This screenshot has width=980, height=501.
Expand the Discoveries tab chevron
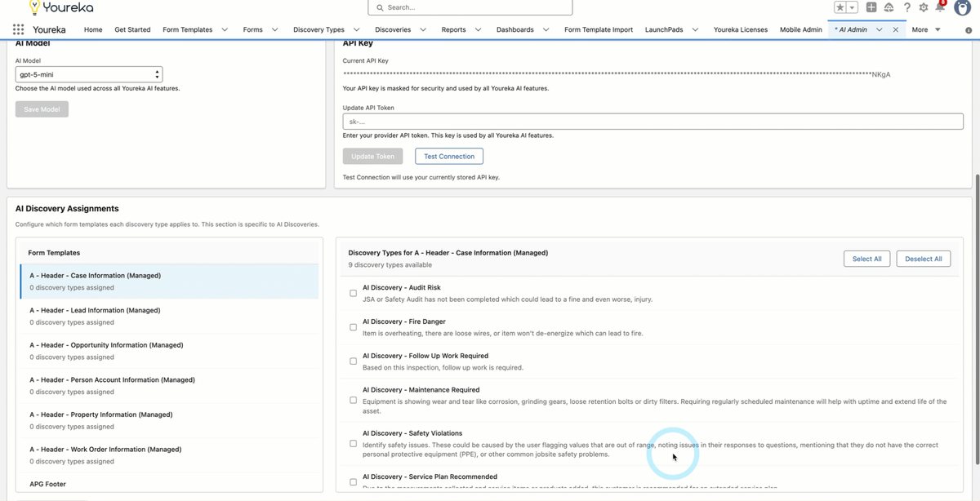(x=423, y=29)
